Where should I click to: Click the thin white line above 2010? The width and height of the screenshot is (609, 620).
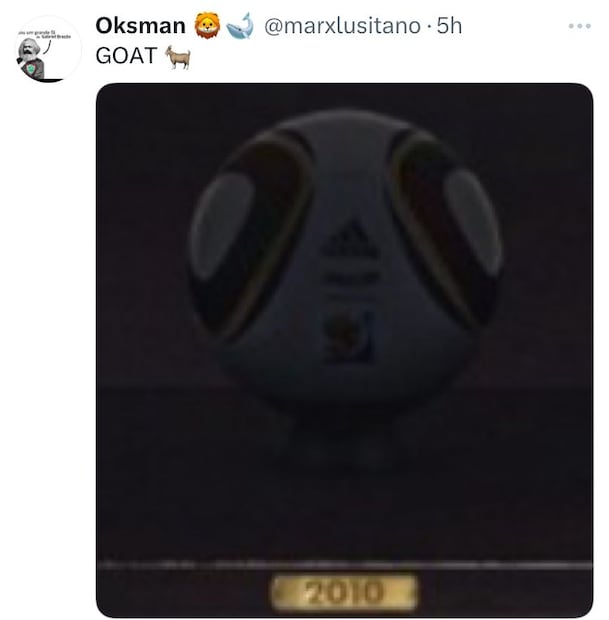344,565
